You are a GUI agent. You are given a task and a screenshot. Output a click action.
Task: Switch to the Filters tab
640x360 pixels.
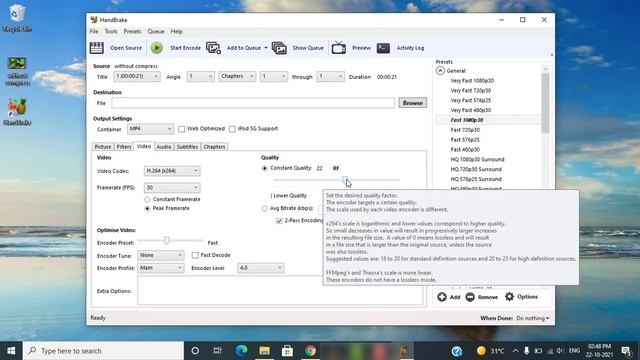click(x=124, y=147)
